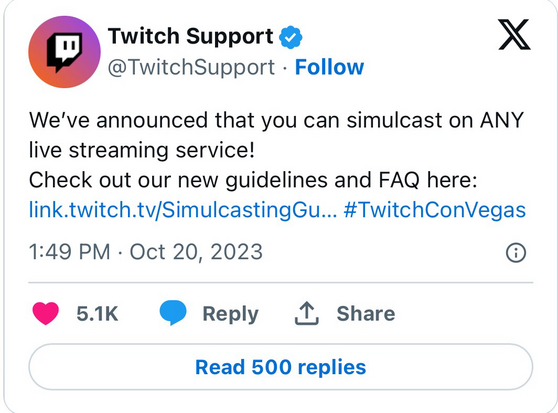Image resolution: width=558 pixels, height=413 pixels.
Task: Click the Share text label
Action: tap(366, 313)
